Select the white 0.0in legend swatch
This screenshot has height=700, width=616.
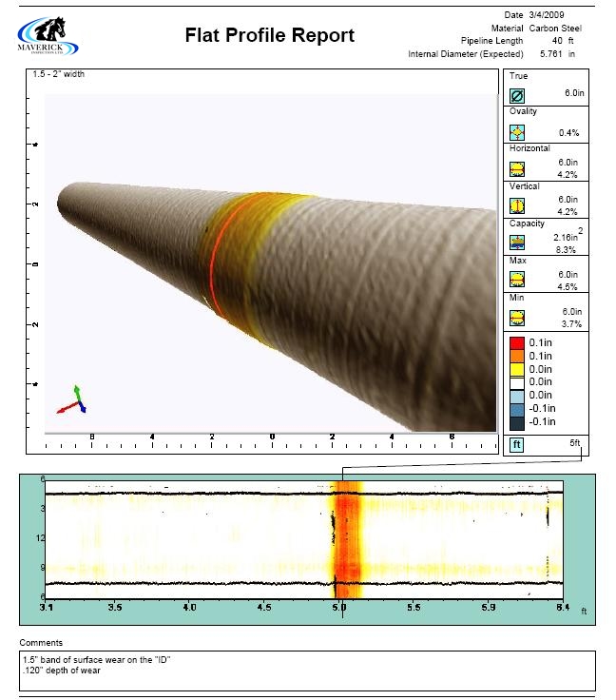[517, 382]
